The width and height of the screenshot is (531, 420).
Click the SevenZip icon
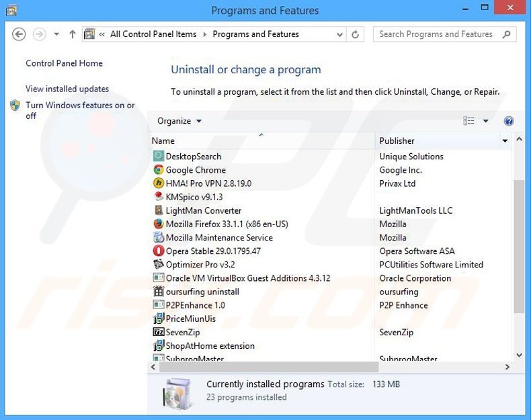pos(158,332)
